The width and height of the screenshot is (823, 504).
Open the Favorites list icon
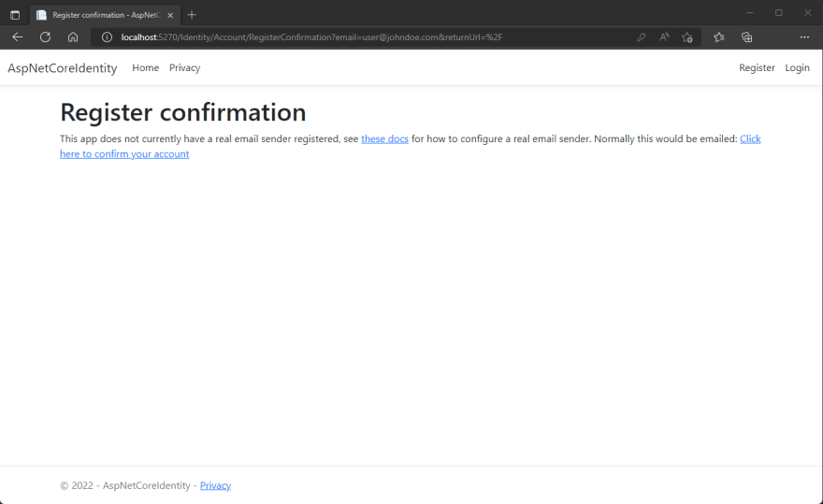tap(719, 37)
